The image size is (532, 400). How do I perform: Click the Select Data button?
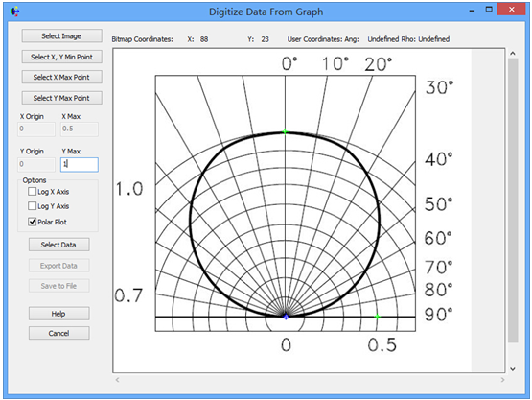point(59,245)
